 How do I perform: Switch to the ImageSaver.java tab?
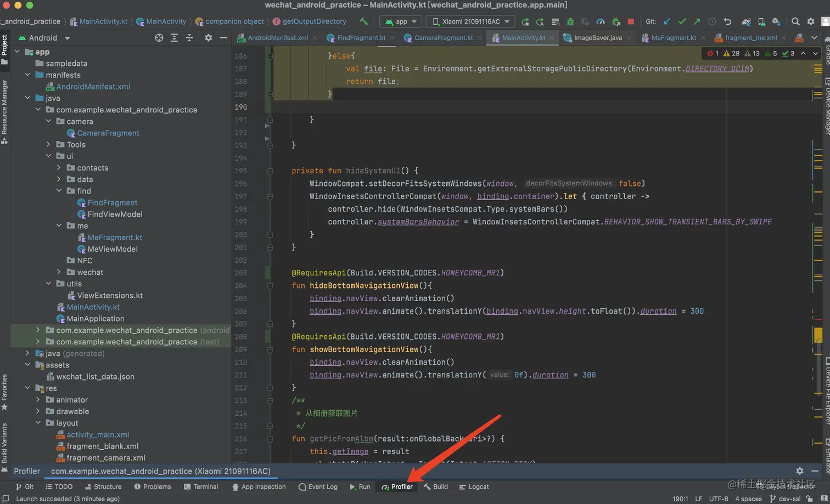(597, 38)
